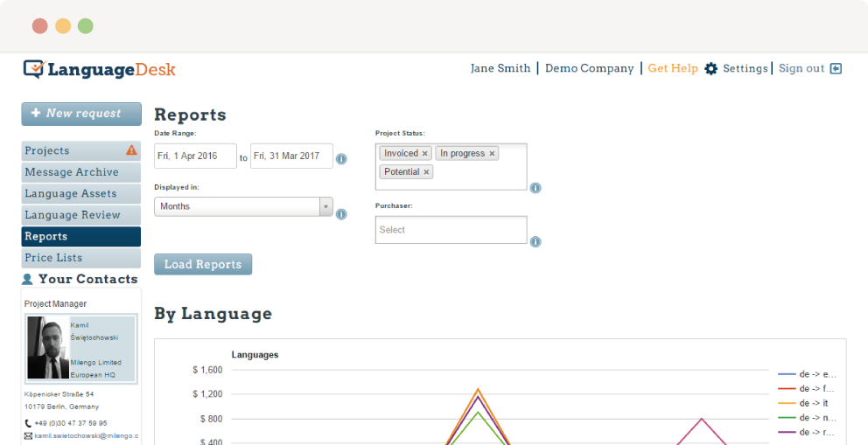Click the Projects warning triangle icon
The height and width of the screenshot is (445, 868).
coord(131,149)
